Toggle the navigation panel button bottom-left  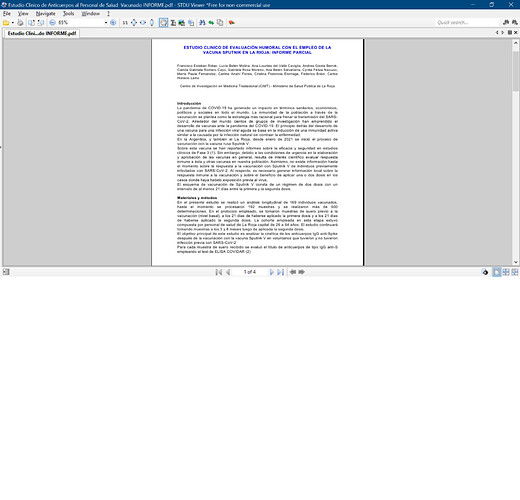[6, 272]
